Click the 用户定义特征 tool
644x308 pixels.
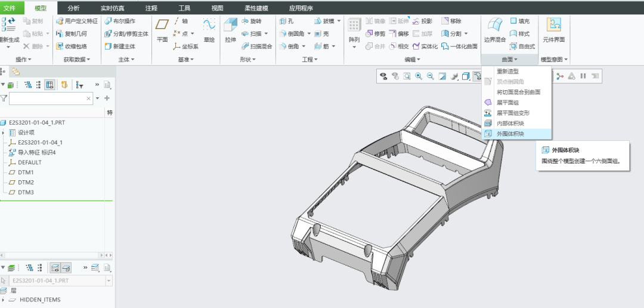(77, 21)
